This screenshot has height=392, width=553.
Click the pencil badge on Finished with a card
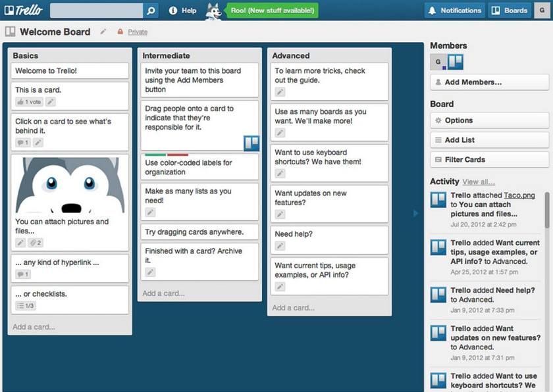click(150, 272)
